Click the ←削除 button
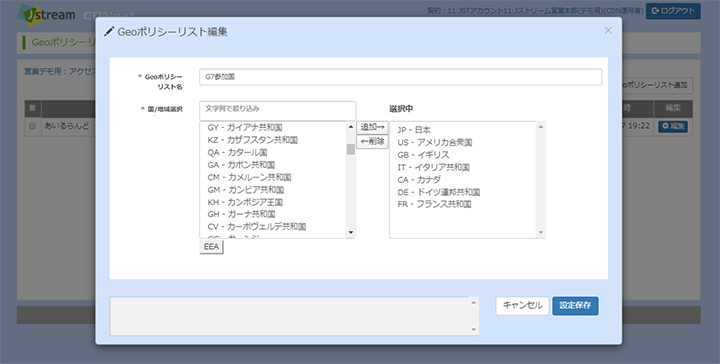This screenshot has width=720, height=364. coord(372,141)
